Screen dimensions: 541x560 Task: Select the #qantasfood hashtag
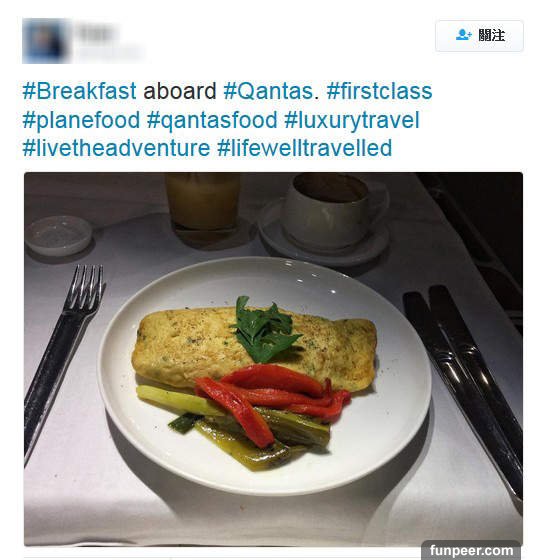212,120
